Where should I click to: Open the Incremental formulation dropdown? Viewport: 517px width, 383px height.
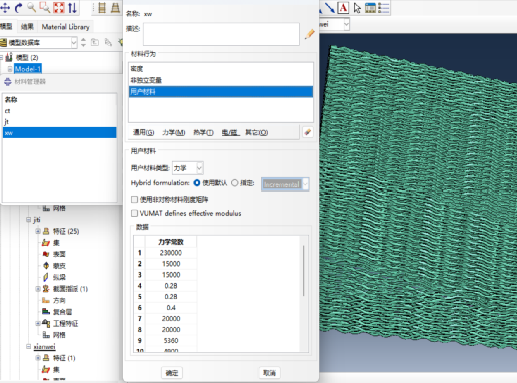point(285,184)
